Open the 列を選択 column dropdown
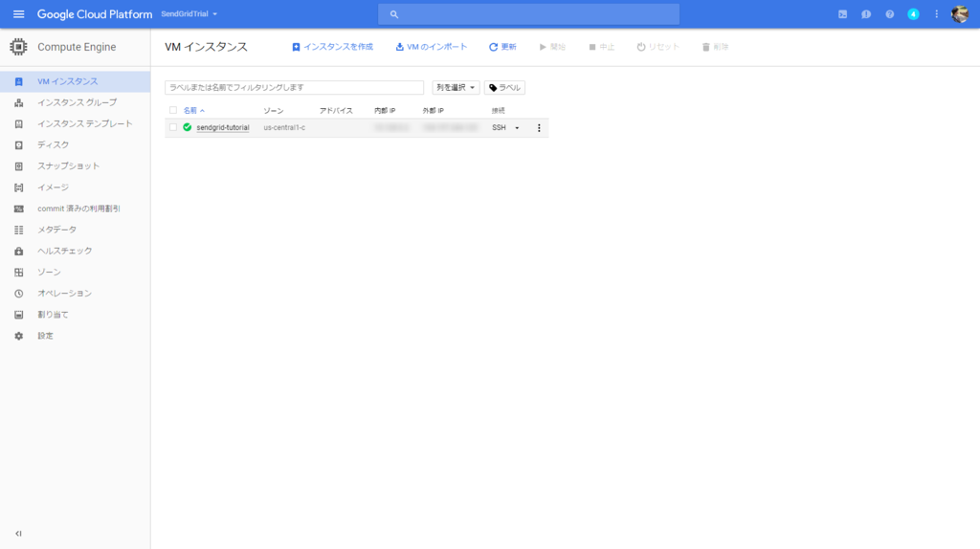Image resolution: width=980 pixels, height=549 pixels. 456,87
